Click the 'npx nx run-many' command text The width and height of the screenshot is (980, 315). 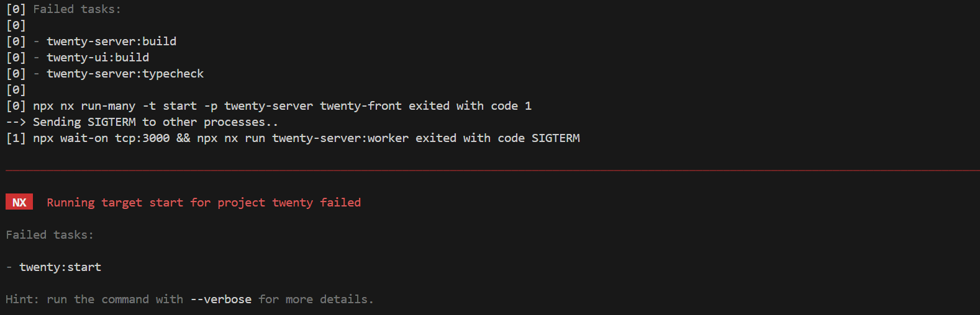(x=84, y=106)
